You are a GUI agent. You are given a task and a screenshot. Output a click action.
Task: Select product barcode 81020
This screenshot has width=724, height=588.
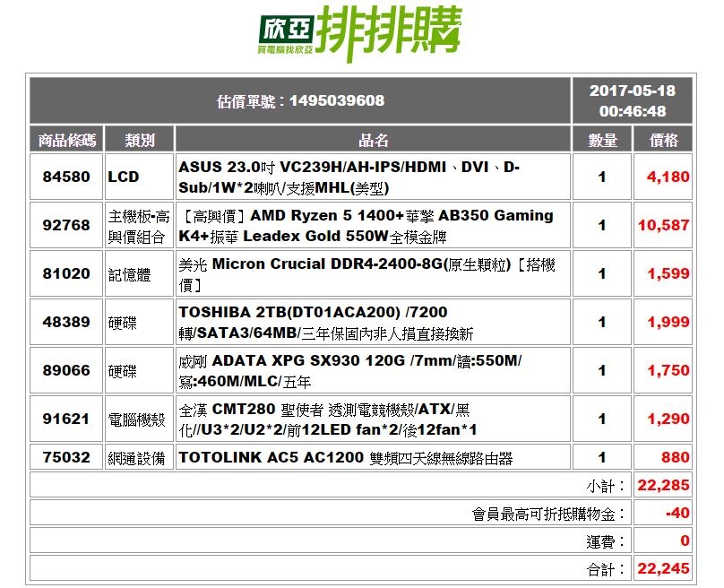[x=66, y=273]
